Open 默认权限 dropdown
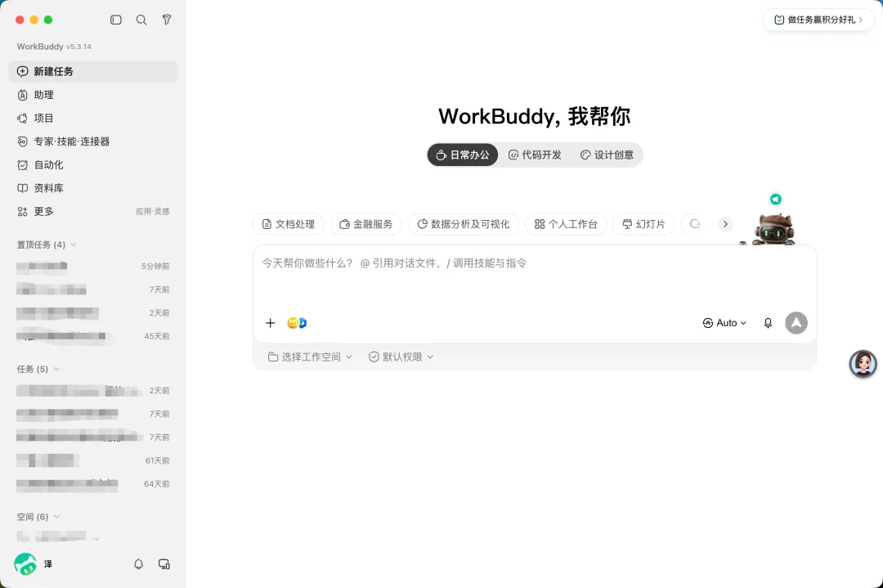The height and width of the screenshot is (588, 883). 401,357
